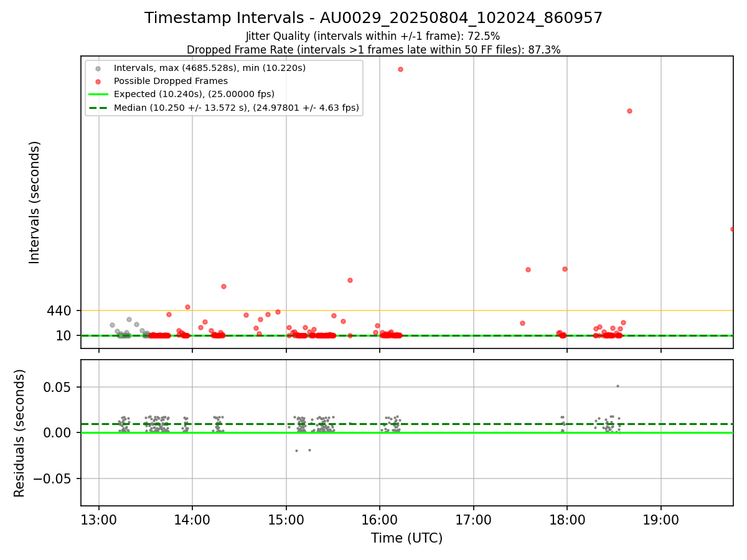Click the y-axis tick label 440
This screenshot has width=747, height=560.
(x=59, y=310)
